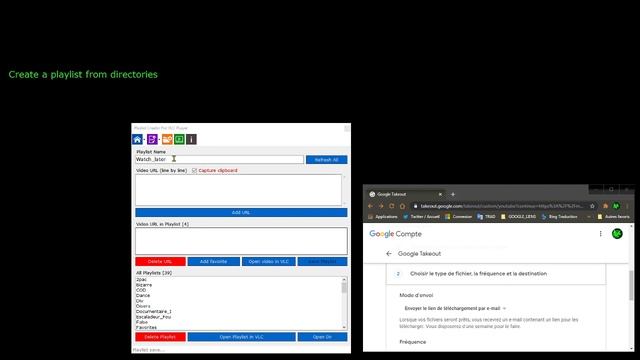
Task: Select the 2pac playlist entry
Action: tap(141, 280)
